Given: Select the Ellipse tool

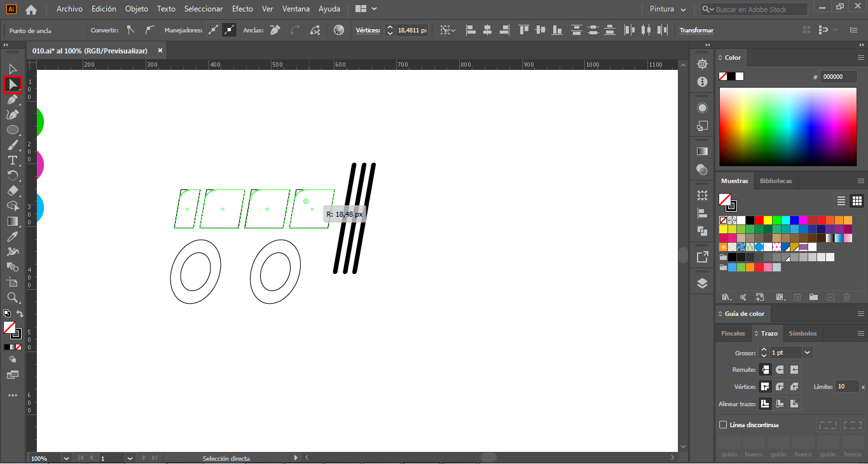Looking at the screenshot, I should pos(13,130).
